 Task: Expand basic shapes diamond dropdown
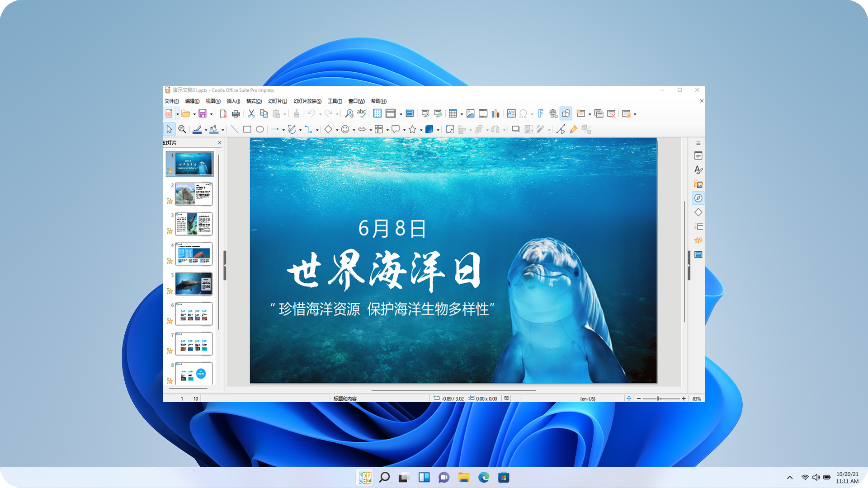pos(337,130)
